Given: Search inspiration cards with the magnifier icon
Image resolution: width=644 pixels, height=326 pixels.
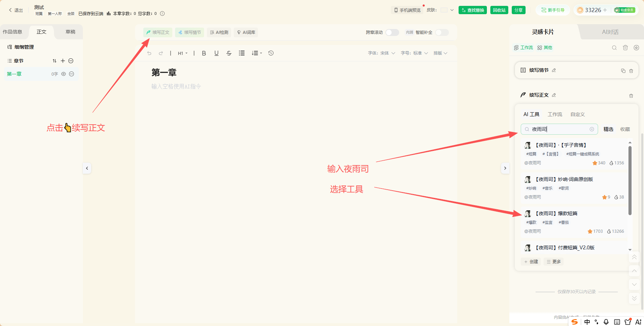Looking at the screenshot, I should pos(614,48).
